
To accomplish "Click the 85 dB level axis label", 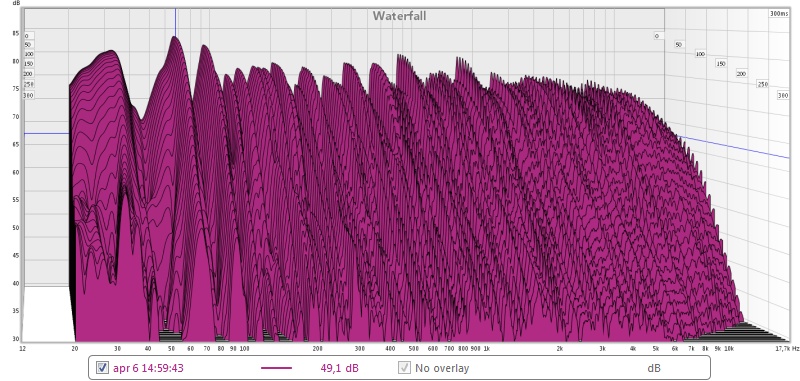I will coord(16,34).
